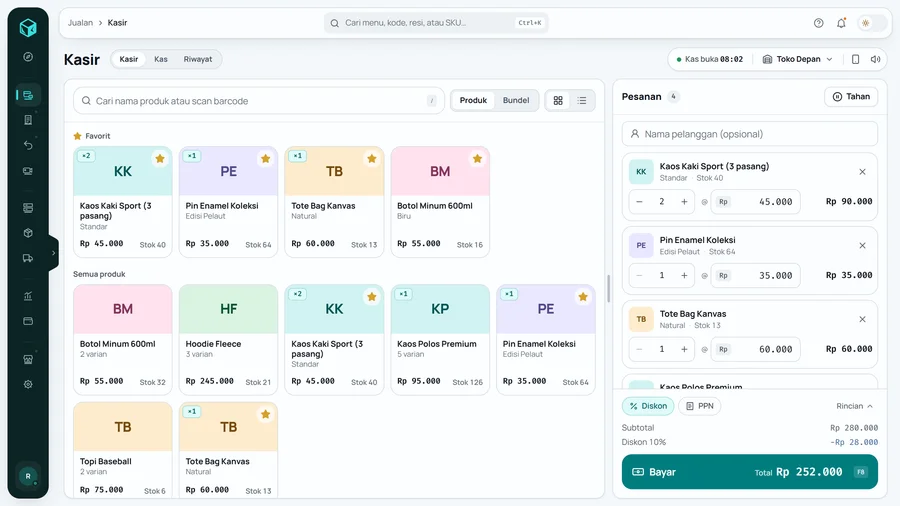This screenshot has width=900, height=506.
Task: Switch to Produk tab
Action: click(x=473, y=100)
